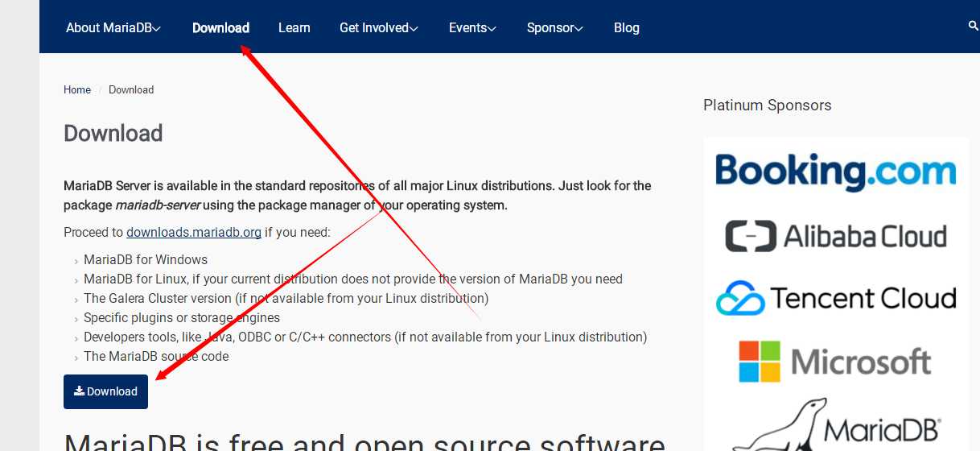Open the Download nav item
This screenshot has width=980, height=451.
click(x=220, y=27)
